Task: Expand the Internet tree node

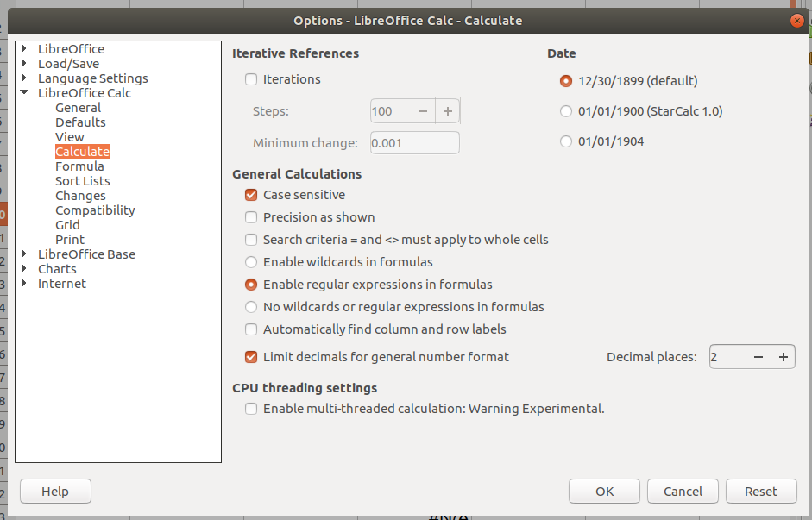Action: (x=24, y=284)
